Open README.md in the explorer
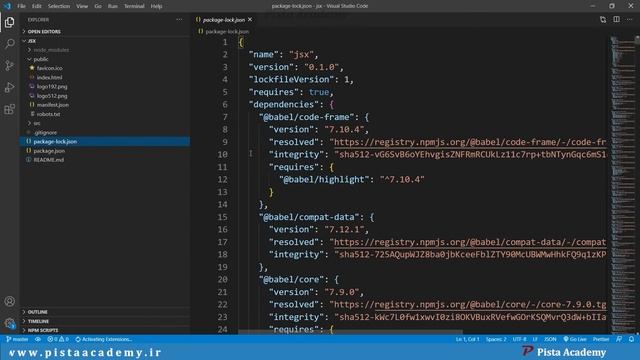 pyautogui.click(x=49, y=160)
